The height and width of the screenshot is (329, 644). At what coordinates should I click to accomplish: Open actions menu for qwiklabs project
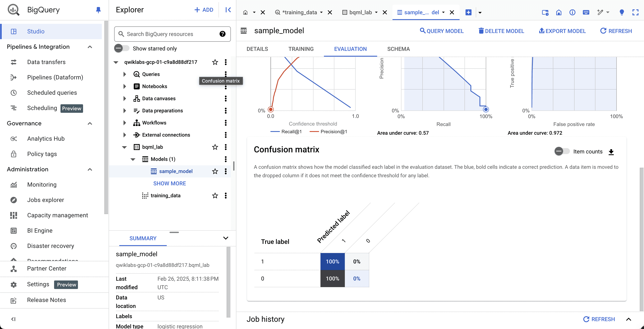(226, 62)
